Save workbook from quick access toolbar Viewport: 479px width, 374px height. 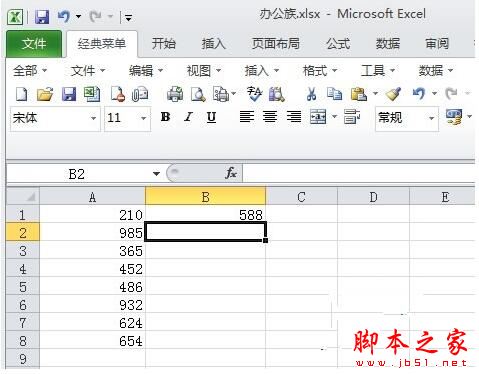coord(42,16)
